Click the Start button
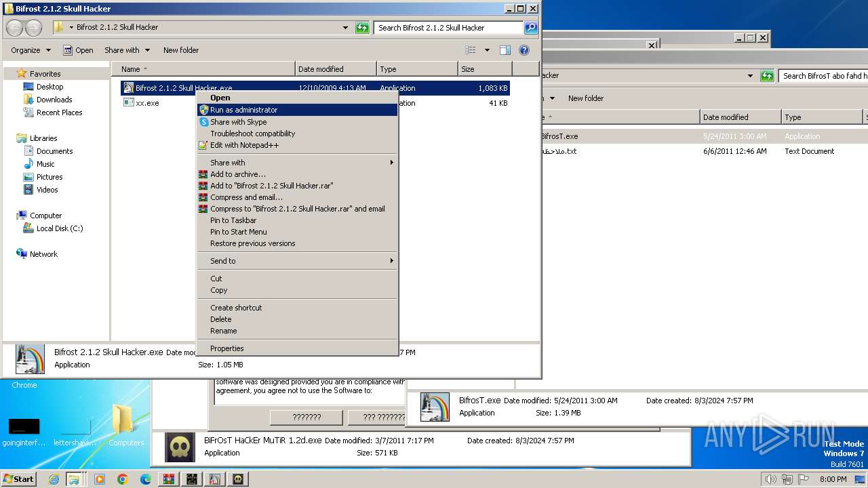Image resolution: width=868 pixels, height=488 pixels. pos(18,479)
